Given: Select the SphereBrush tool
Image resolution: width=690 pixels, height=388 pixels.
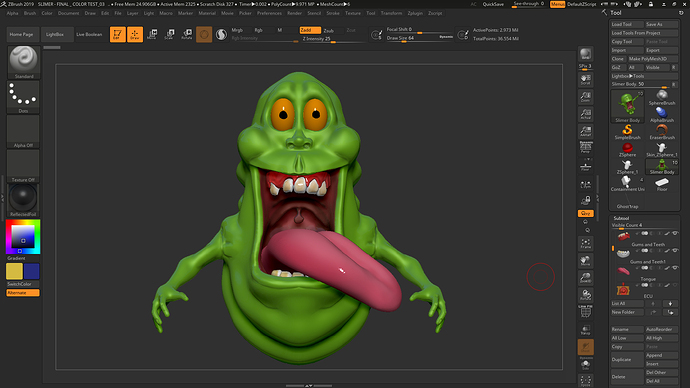Looking at the screenshot, I should pos(662,98).
